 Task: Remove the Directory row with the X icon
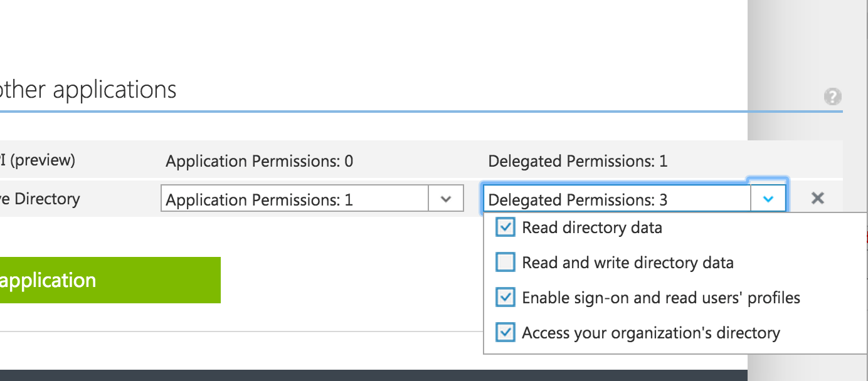[817, 199]
